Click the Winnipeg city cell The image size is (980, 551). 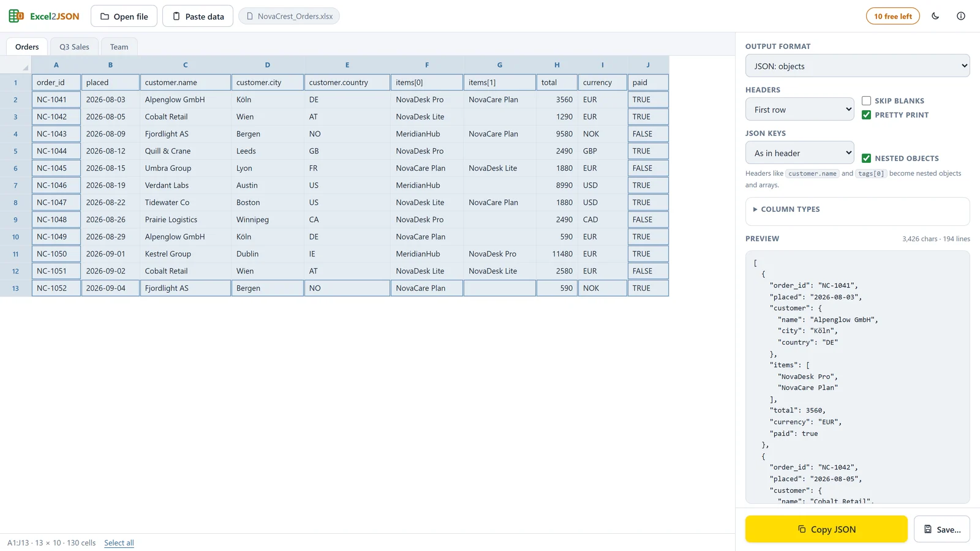click(268, 219)
